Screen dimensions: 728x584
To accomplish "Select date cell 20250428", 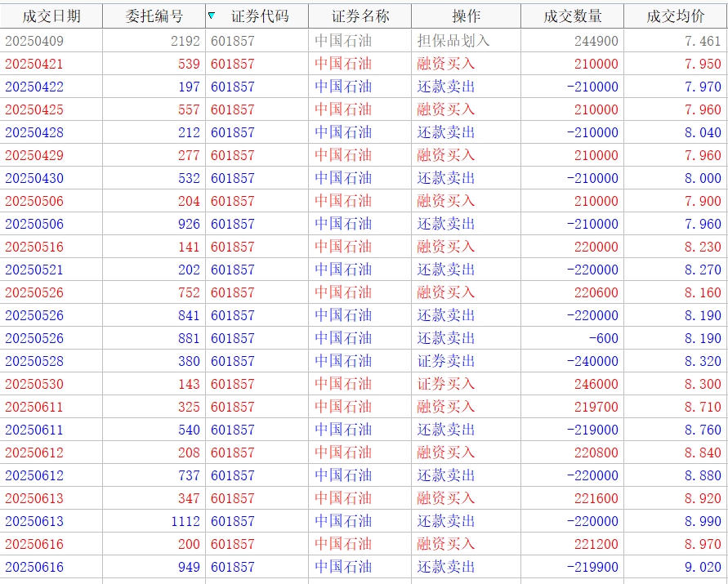I will (x=34, y=132).
